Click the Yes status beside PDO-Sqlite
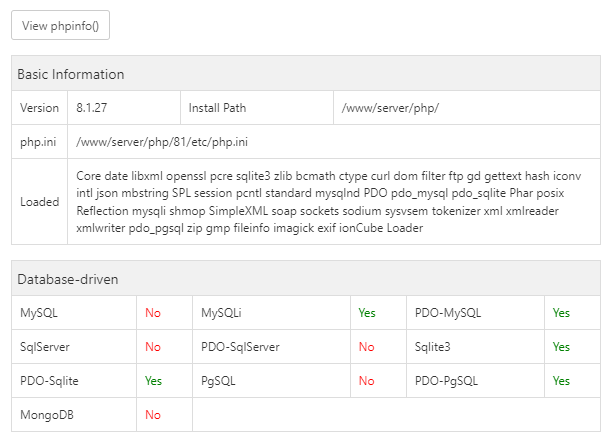The height and width of the screenshot is (444, 607). 153,381
